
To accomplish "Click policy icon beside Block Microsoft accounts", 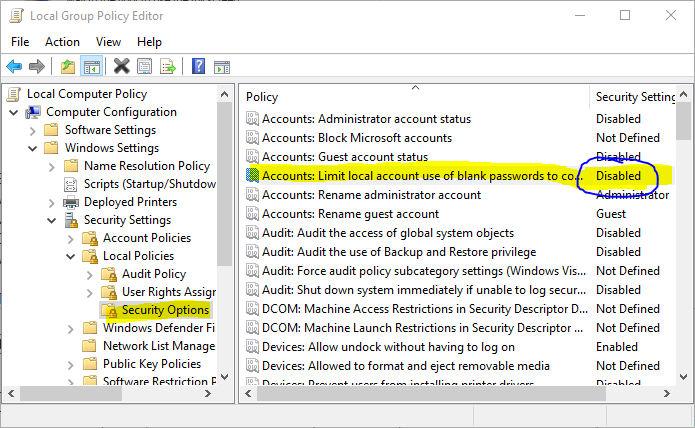I will click(252, 138).
